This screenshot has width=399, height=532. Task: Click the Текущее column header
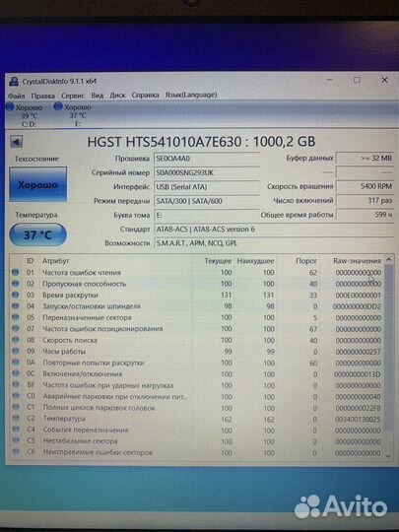point(218,261)
